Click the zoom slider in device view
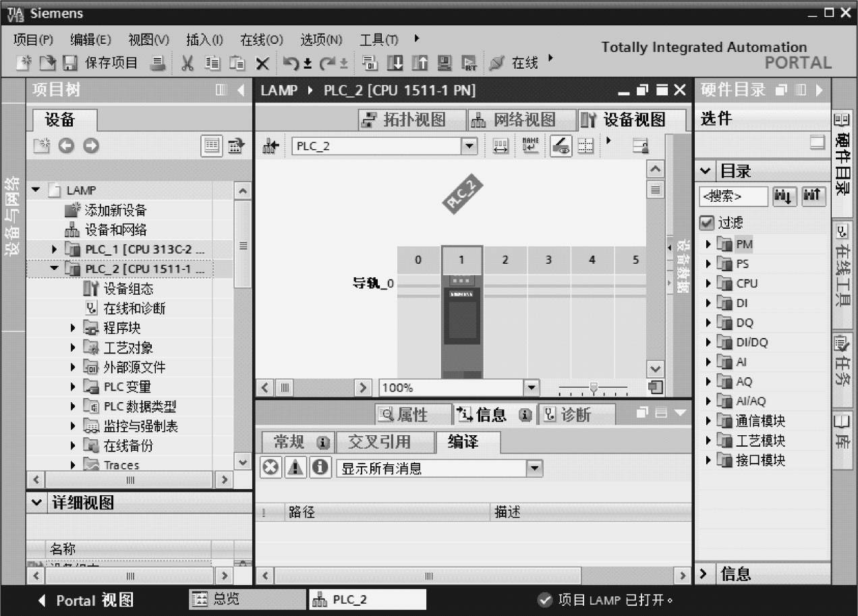Viewport: 858px width, 616px height. point(593,388)
